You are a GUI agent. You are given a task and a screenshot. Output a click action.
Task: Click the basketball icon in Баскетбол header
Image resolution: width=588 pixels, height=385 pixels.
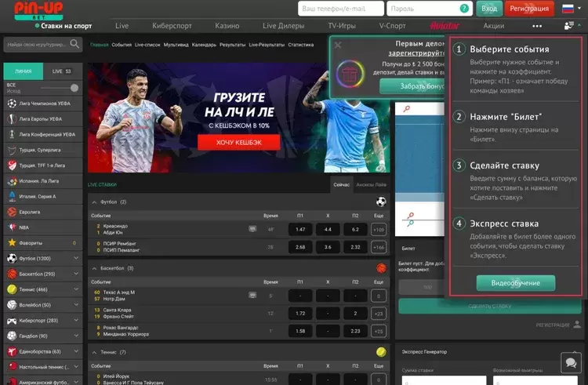381,268
